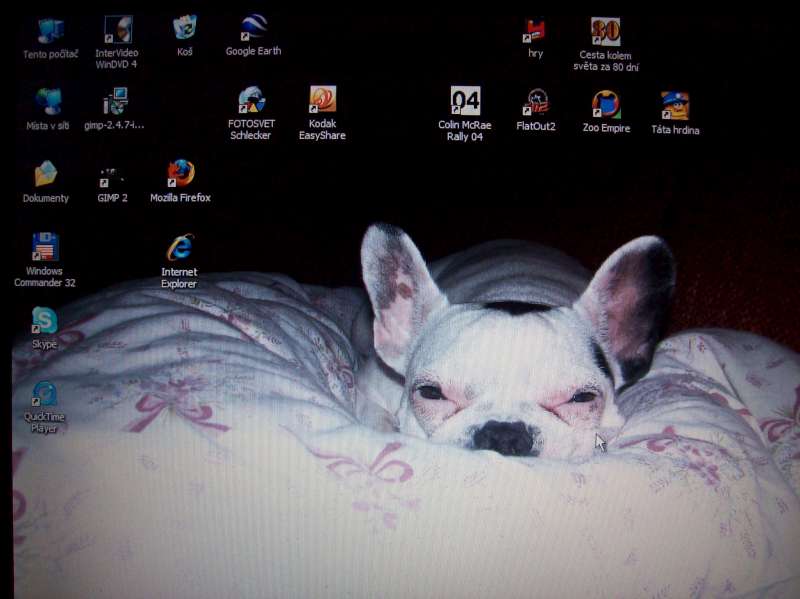Select the Tento počítač desktop icon
The width and height of the screenshot is (800, 599).
pyautogui.click(x=49, y=32)
